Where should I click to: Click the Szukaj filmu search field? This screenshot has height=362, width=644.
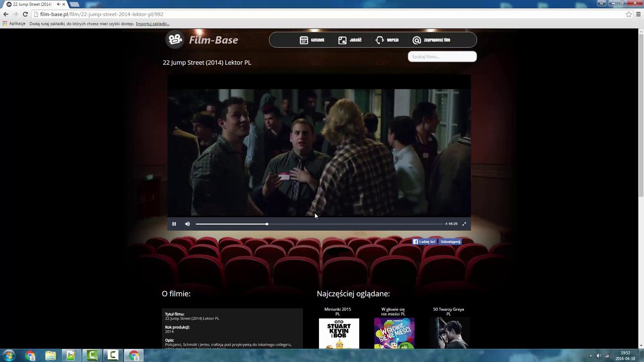pos(442,56)
